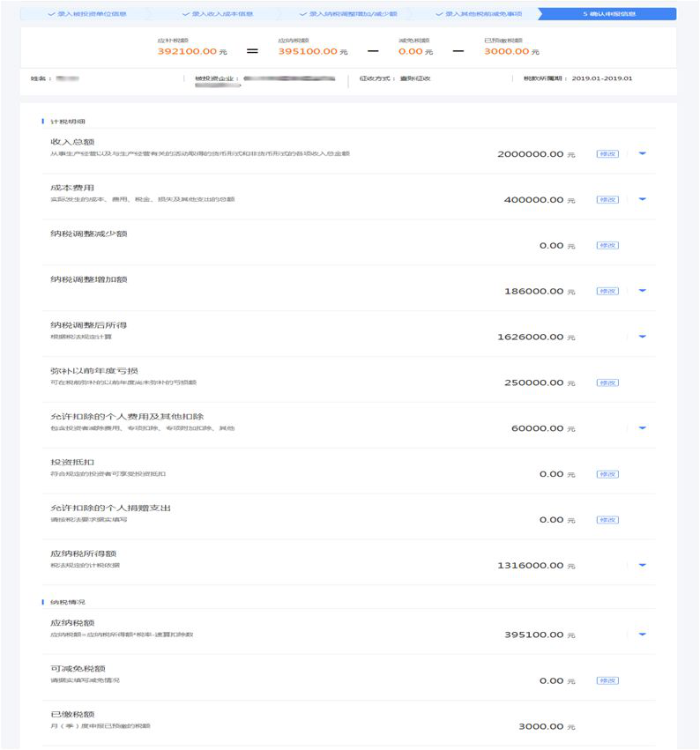Screen dimensions: 700x750
Task: Expand the 纳税调整后所得 details arrow
Action: click(x=642, y=337)
